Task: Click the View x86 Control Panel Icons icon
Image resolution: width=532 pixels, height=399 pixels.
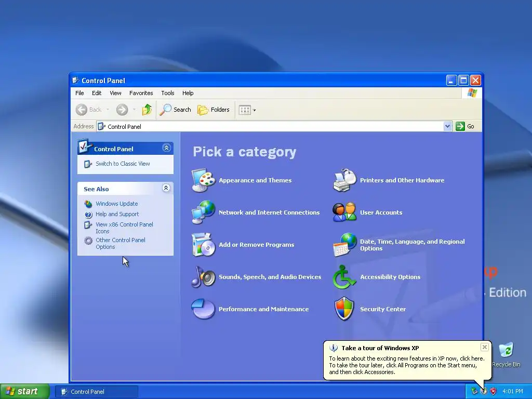Action: 88,224
